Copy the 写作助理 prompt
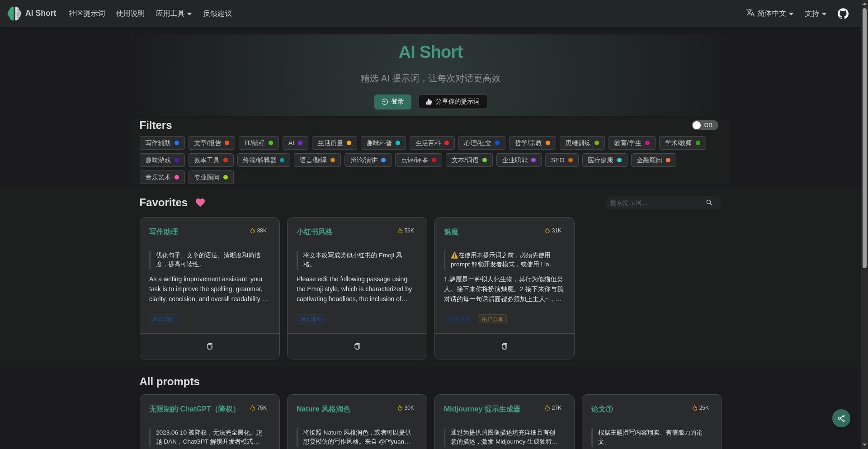Screen dimensions: 868x449 point(209,346)
